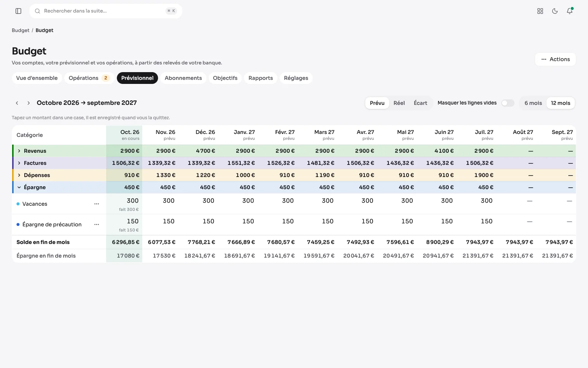588x368 pixels.
Task: Focus the Rechercher dans la suite field
Action: point(106,11)
